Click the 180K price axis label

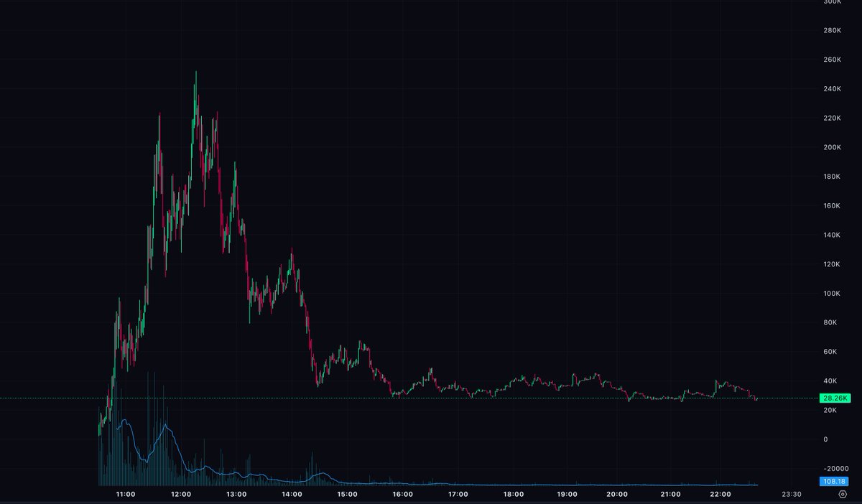pos(832,177)
